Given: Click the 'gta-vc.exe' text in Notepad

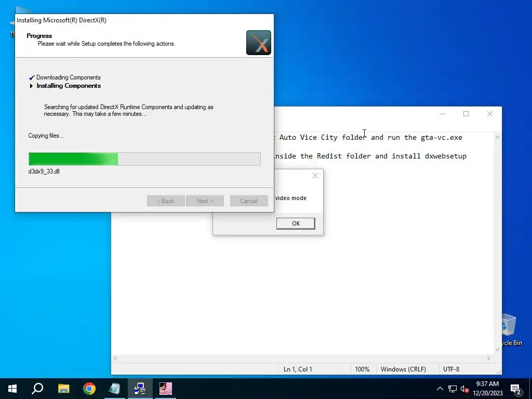Looking at the screenshot, I should (442, 137).
